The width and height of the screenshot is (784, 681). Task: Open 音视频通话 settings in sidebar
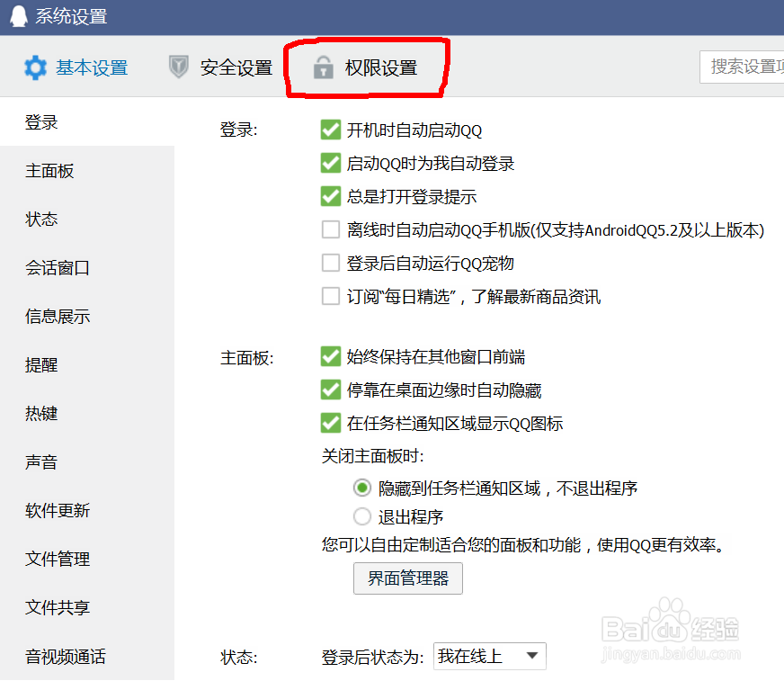click(87, 656)
